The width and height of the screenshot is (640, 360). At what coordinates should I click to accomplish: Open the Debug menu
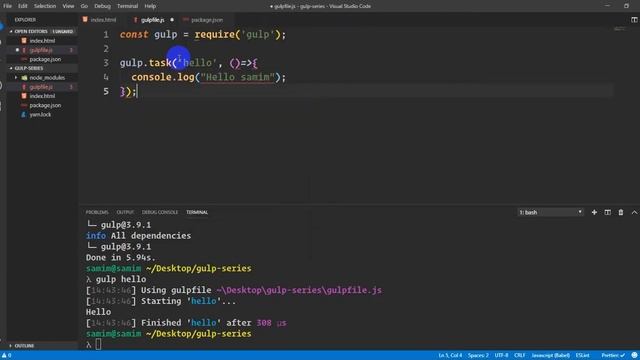pos(102,6)
